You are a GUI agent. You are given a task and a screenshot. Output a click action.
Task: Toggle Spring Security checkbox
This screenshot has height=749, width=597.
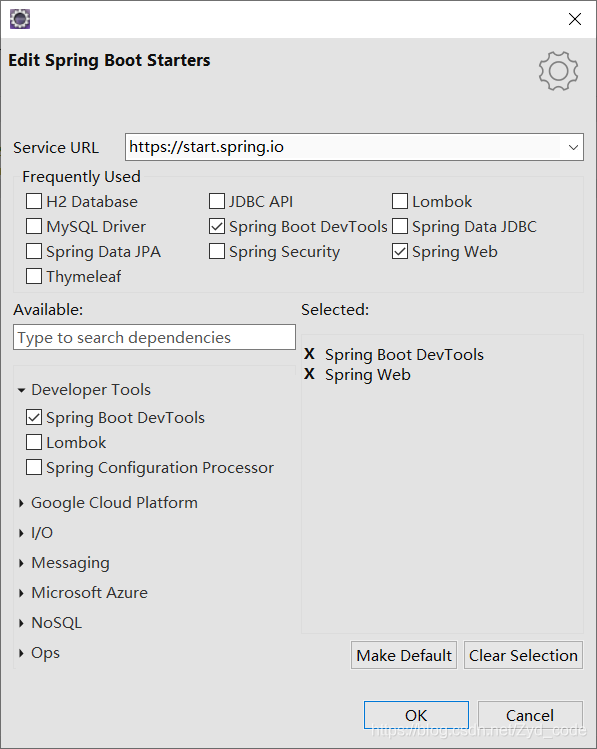pyautogui.click(x=217, y=251)
